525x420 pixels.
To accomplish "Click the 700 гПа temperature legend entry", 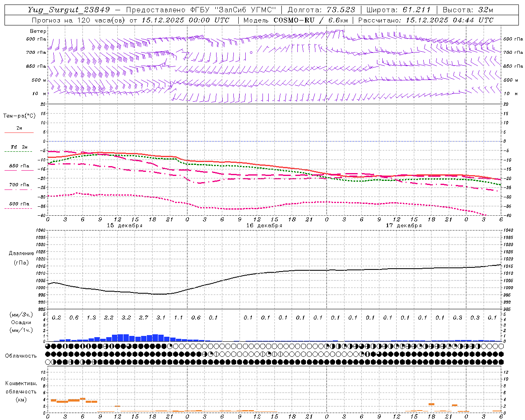I will coord(19,185).
